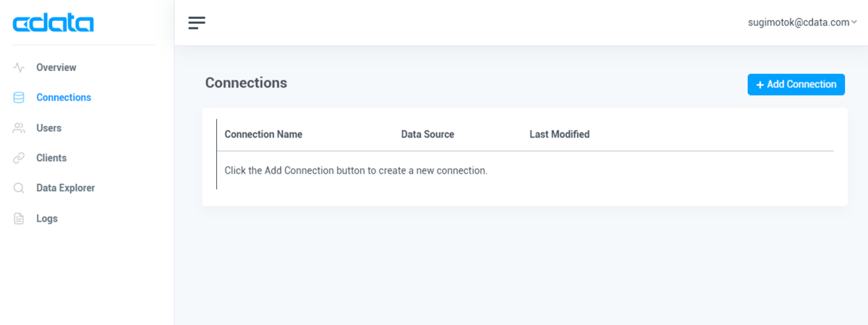Image resolution: width=868 pixels, height=325 pixels.
Task: Click the CData logo
Action: (54, 24)
